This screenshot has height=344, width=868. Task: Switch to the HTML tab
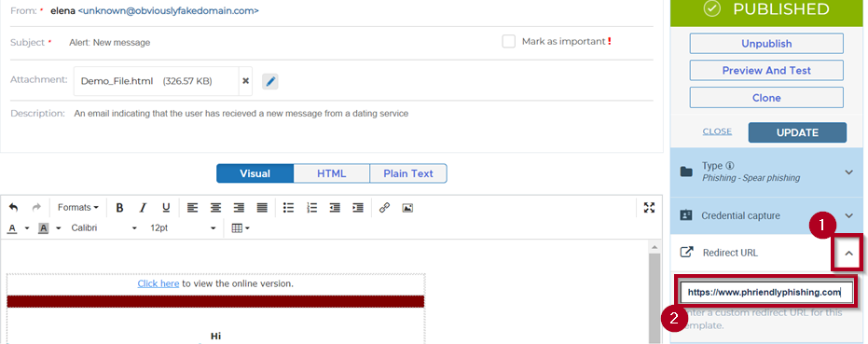(x=331, y=173)
